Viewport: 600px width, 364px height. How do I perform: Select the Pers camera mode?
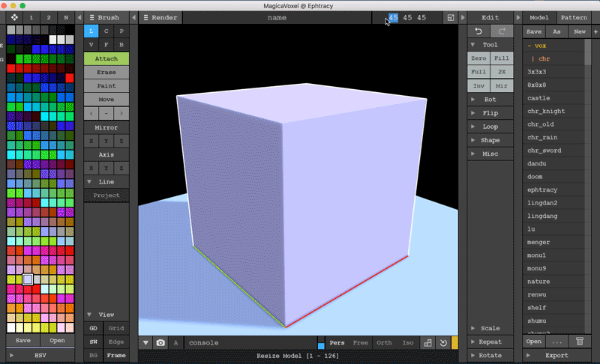pyautogui.click(x=337, y=342)
